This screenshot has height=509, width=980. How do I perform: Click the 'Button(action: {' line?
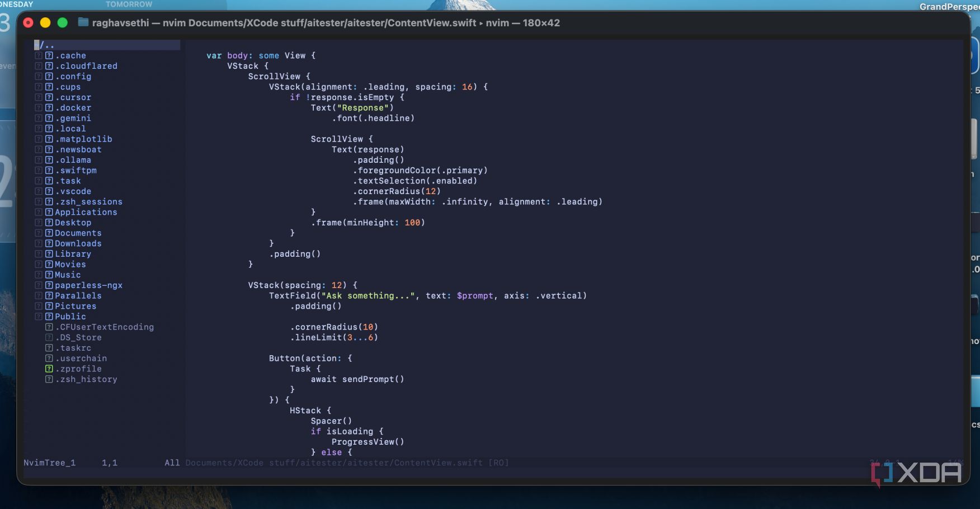click(310, 358)
